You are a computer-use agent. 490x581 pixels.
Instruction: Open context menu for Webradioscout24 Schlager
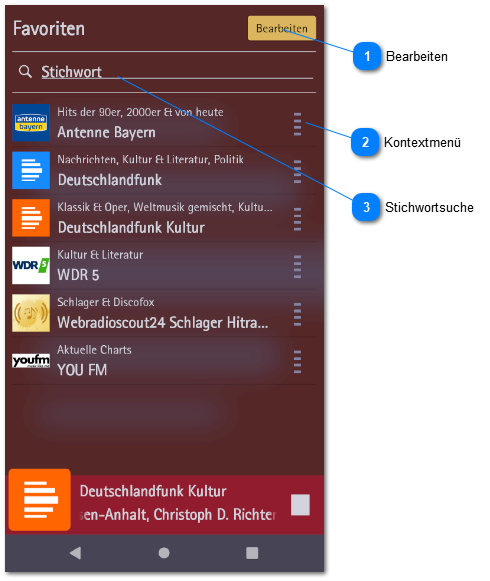pos(297,315)
